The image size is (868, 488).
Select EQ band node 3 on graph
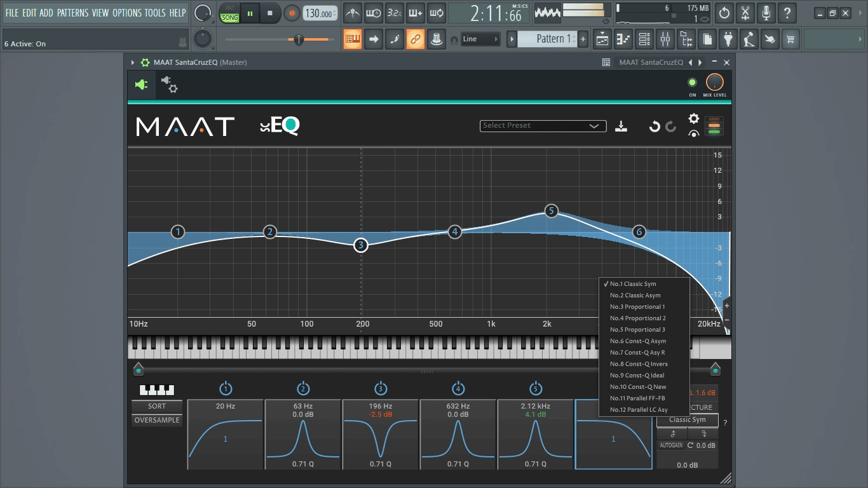(361, 245)
